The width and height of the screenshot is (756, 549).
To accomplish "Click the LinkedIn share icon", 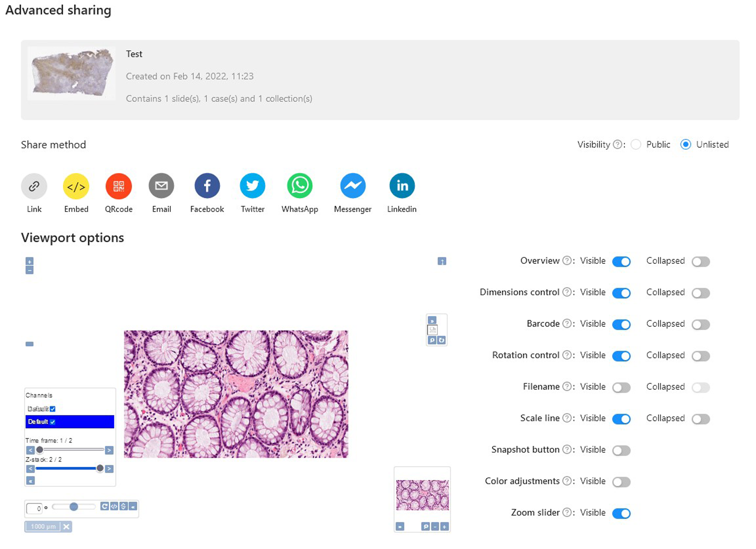I will [x=402, y=186].
